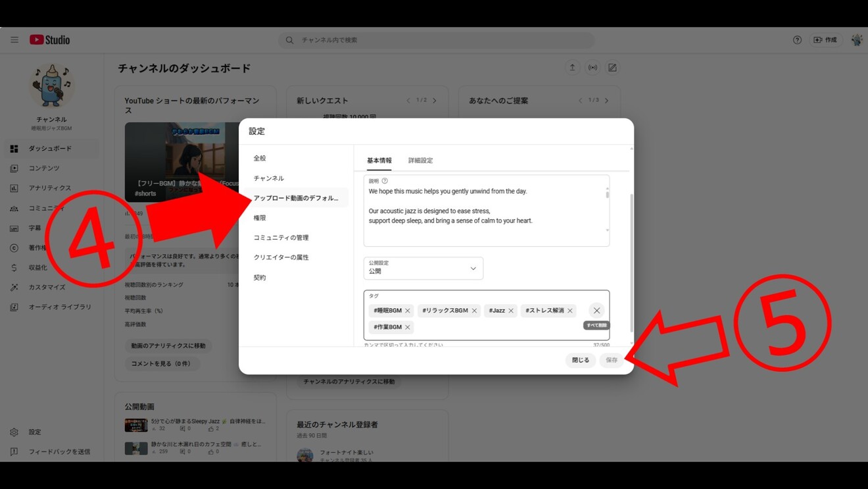Switch to the 基本情報 tab
The image size is (868, 489).
379,161
